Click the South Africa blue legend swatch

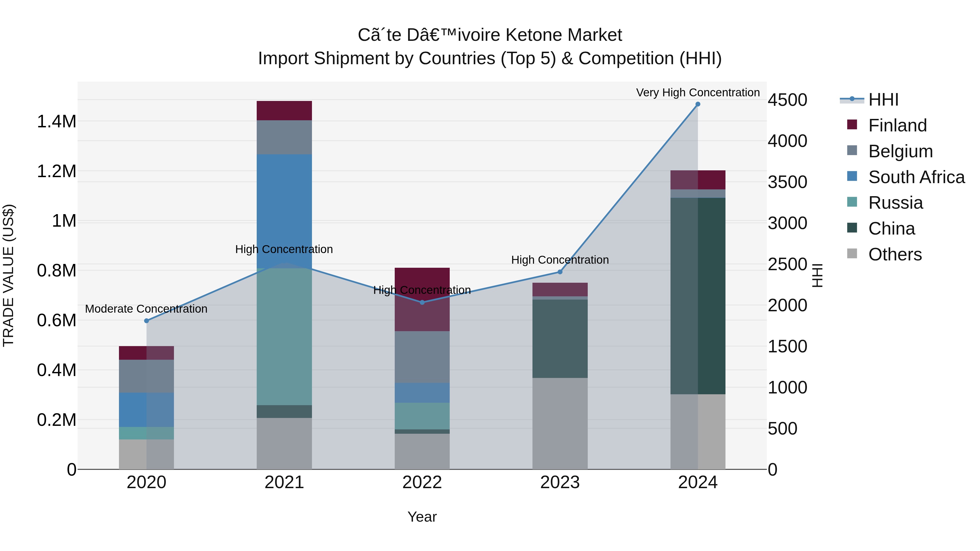tap(852, 176)
